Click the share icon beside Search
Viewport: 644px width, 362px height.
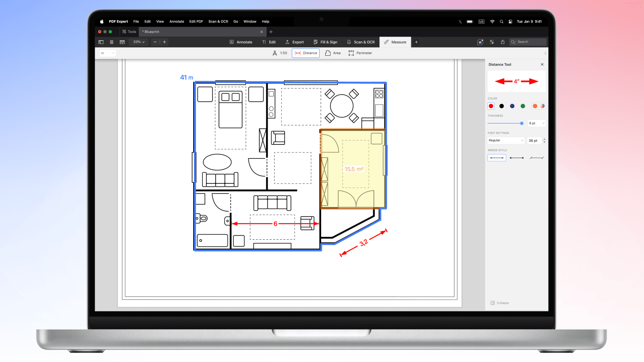point(503,42)
